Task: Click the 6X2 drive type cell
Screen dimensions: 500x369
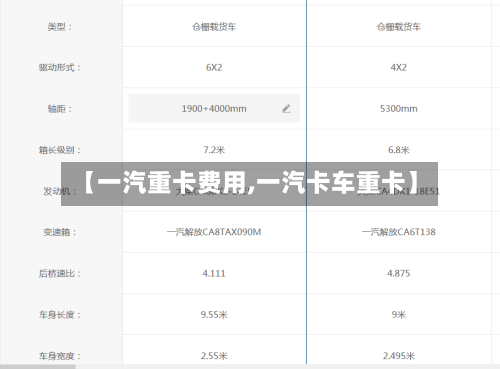Action: tap(214, 68)
